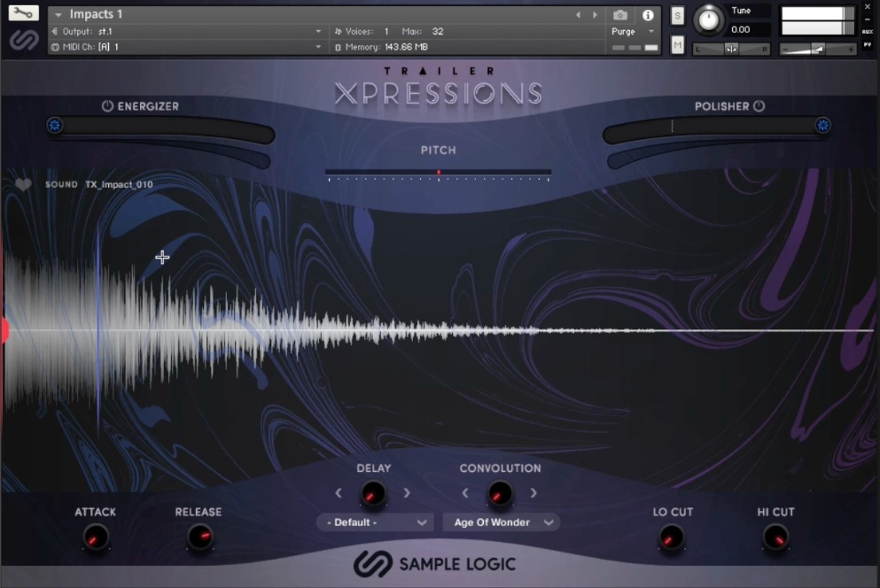Go to the next Delay preset arrow
Viewport: 880px width, 588px height.
pos(407,493)
